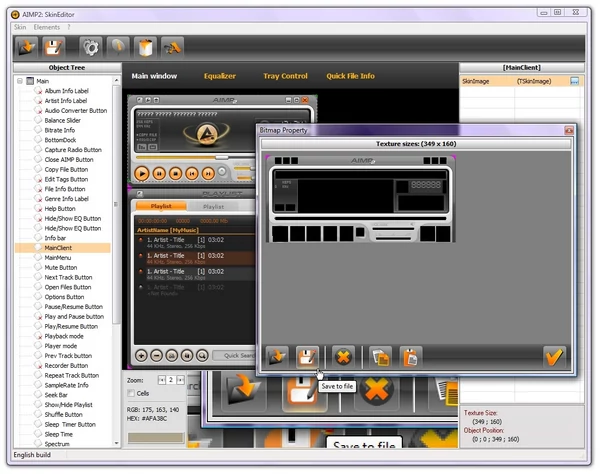Switch to the Quick File Info tab
Viewport: 600px width, 474px height.
pos(351,76)
